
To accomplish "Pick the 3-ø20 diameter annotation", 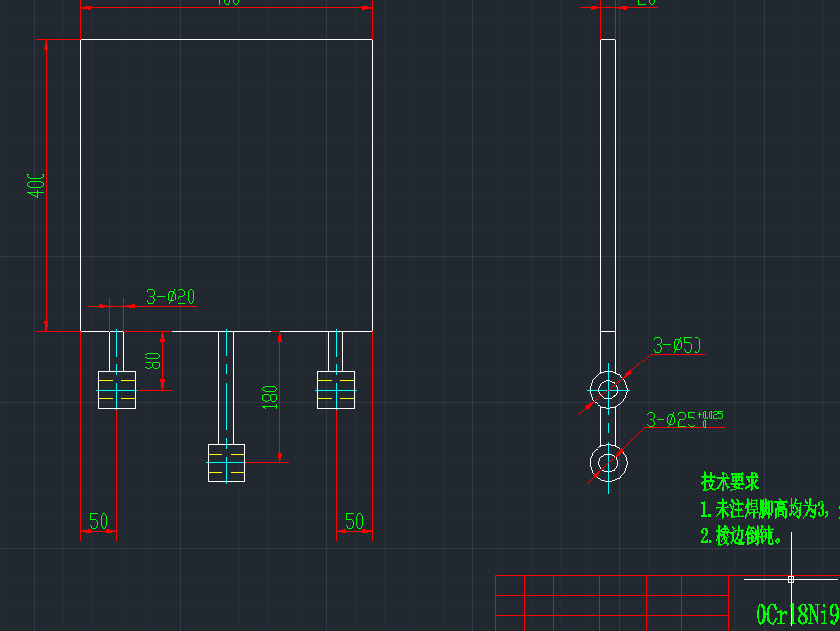I will pos(171,297).
